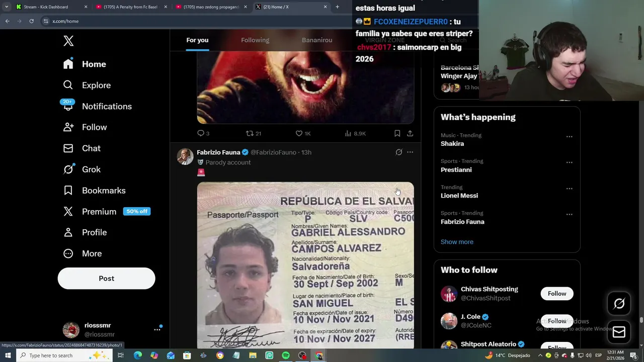Open options for Prestianni trend
Screen dimensions: 644x362
[569, 162]
